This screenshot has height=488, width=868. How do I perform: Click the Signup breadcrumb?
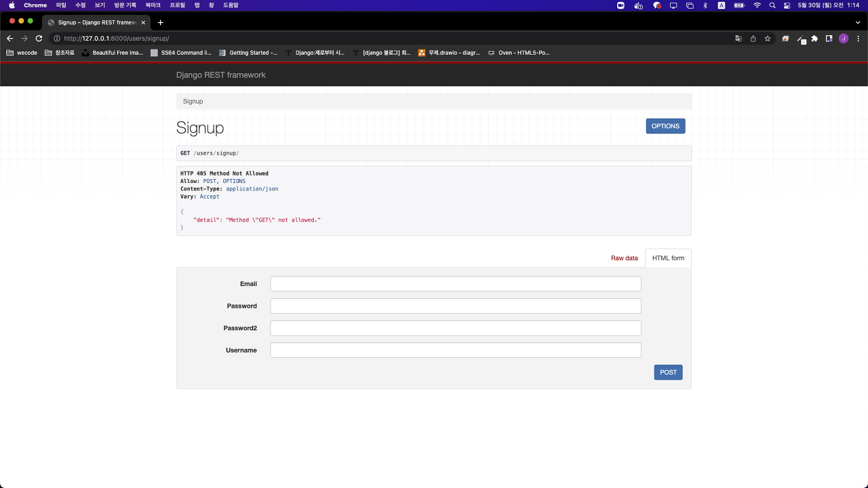tap(193, 101)
